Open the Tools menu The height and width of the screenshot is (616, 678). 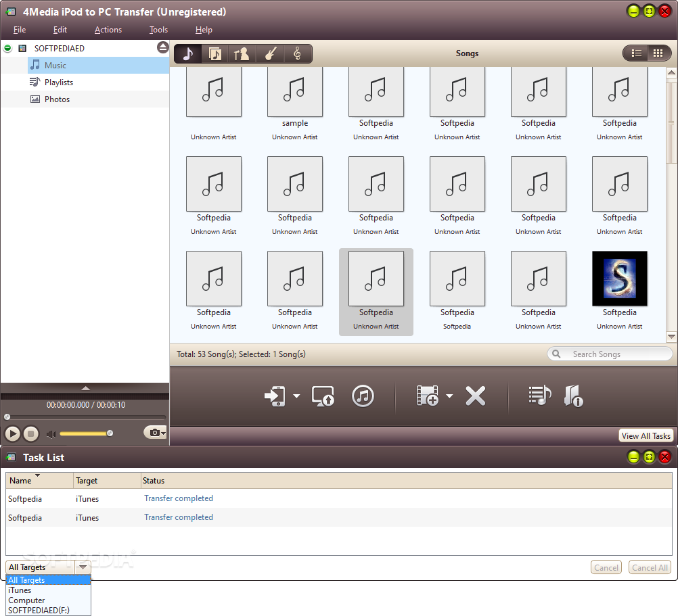pos(158,30)
